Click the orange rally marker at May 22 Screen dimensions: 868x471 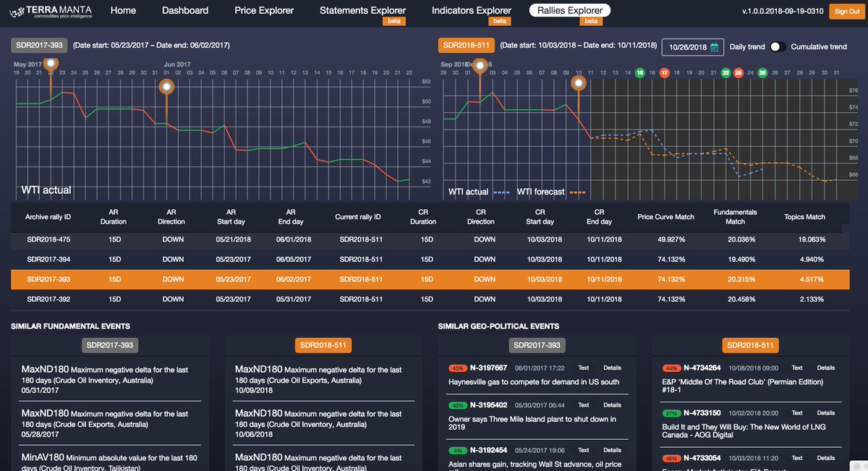pos(51,64)
